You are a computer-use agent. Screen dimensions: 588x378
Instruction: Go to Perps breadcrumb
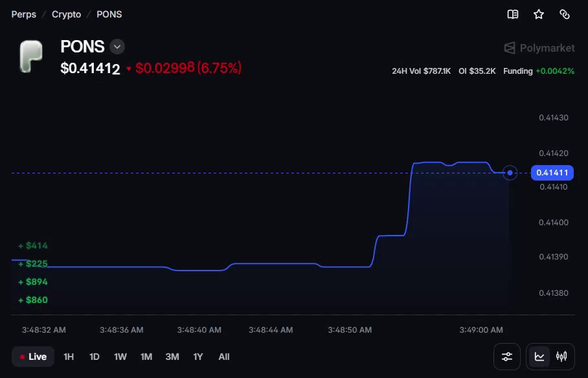pyautogui.click(x=23, y=14)
